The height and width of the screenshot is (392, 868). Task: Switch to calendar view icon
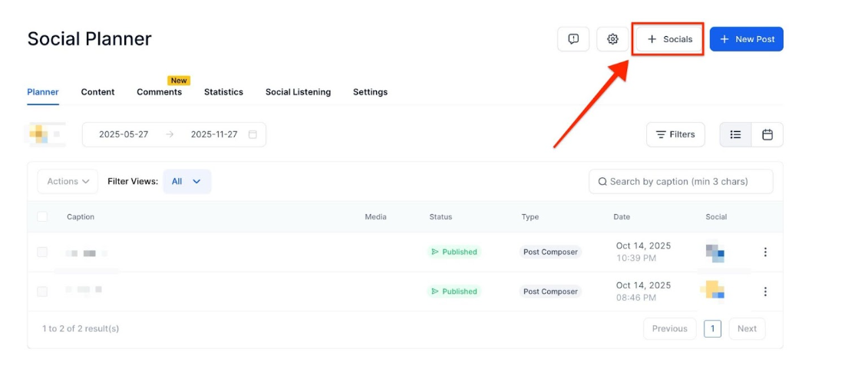[767, 134]
